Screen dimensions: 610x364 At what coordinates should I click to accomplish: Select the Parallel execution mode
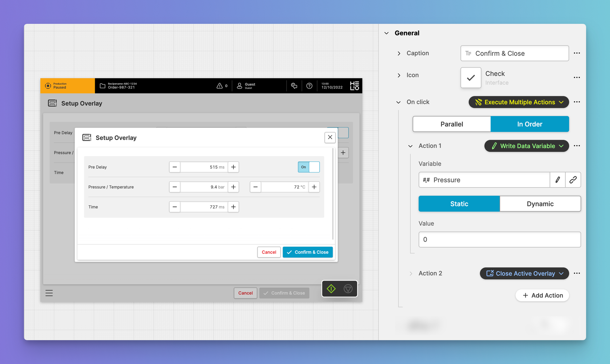click(x=452, y=124)
